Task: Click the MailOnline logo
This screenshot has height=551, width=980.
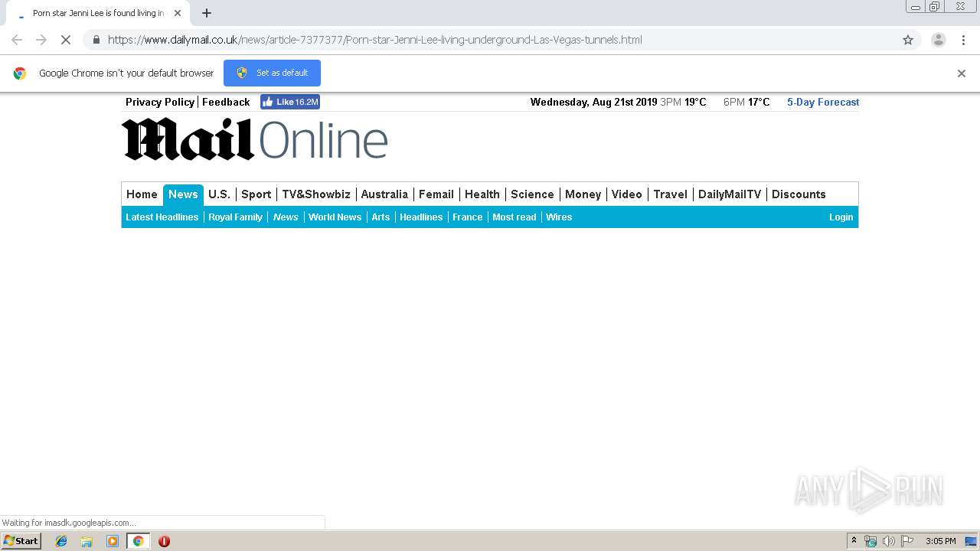Action: (x=255, y=139)
